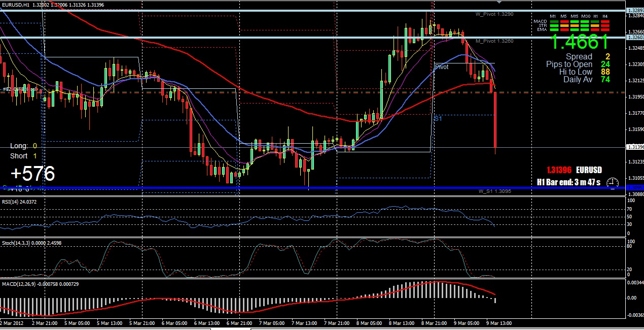Screen dimensions: 644x330
Task: Click the +576 profit readout
Action: pyautogui.click(x=32, y=174)
